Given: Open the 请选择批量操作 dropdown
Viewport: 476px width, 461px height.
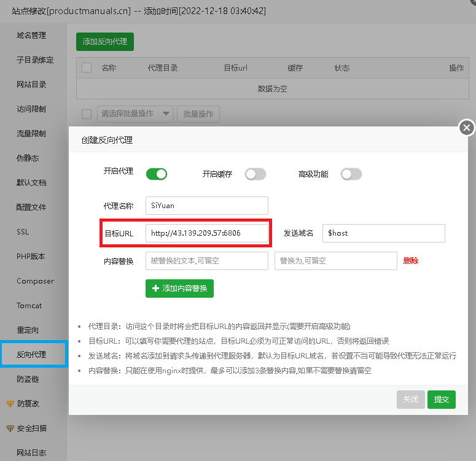Looking at the screenshot, I should tap(135, 114).
